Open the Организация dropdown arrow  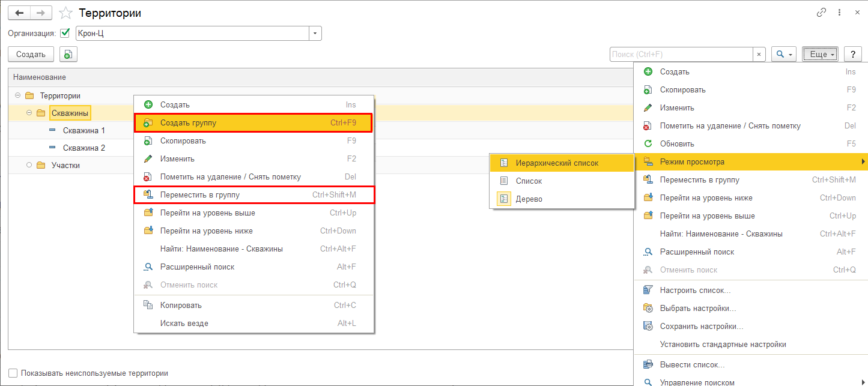[315, 34]
